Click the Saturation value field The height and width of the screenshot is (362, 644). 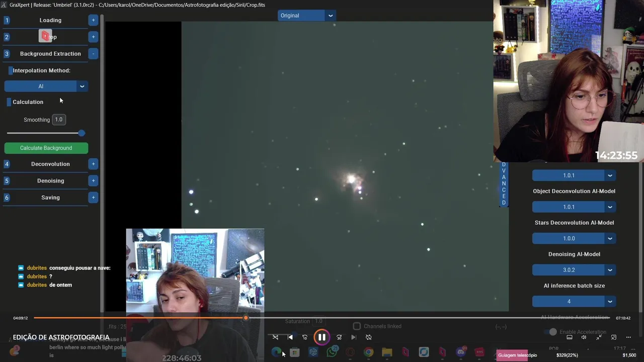coord(319,321)
